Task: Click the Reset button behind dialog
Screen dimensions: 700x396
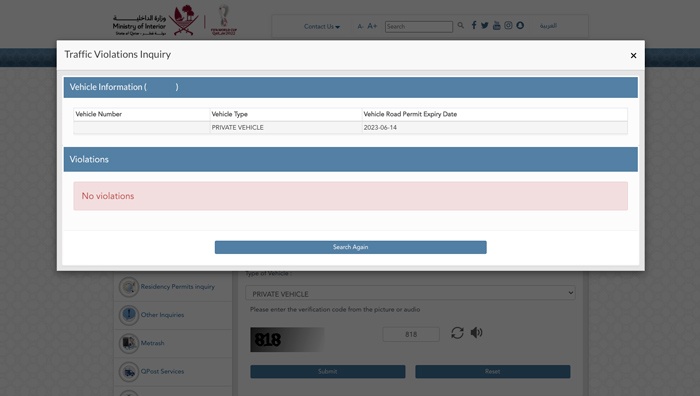Action: [493, 371]
